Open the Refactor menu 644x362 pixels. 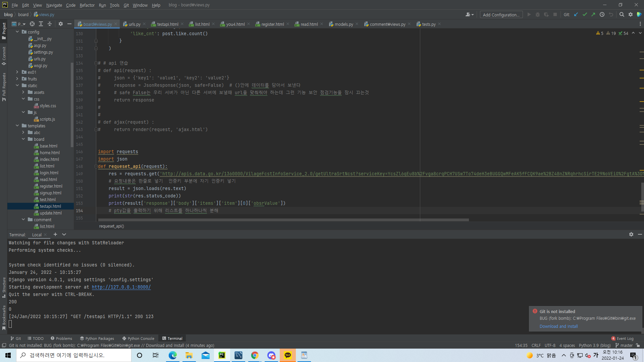tap(87, 5)
